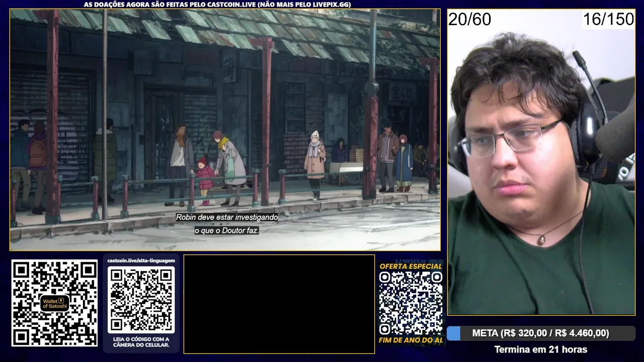Click the subtitle 'Robin deve estar investigando'
644x362 pixels.
coord(226,217)
